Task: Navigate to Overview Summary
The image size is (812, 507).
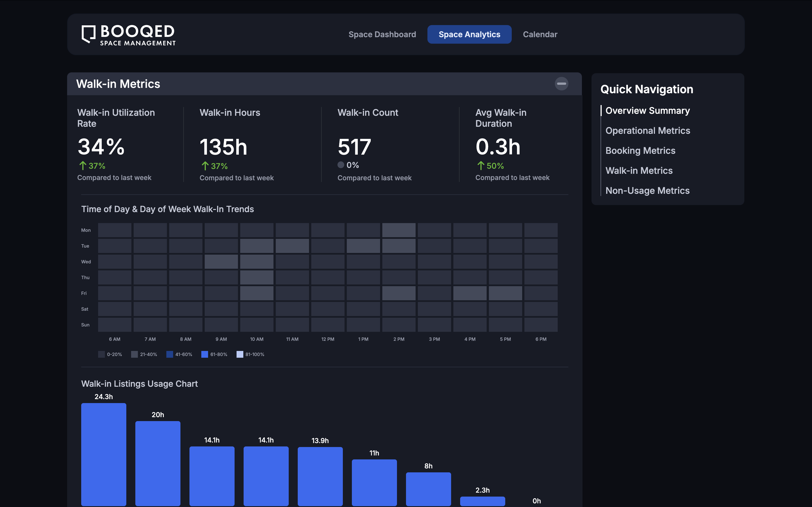Action: [x=648, y=110]
